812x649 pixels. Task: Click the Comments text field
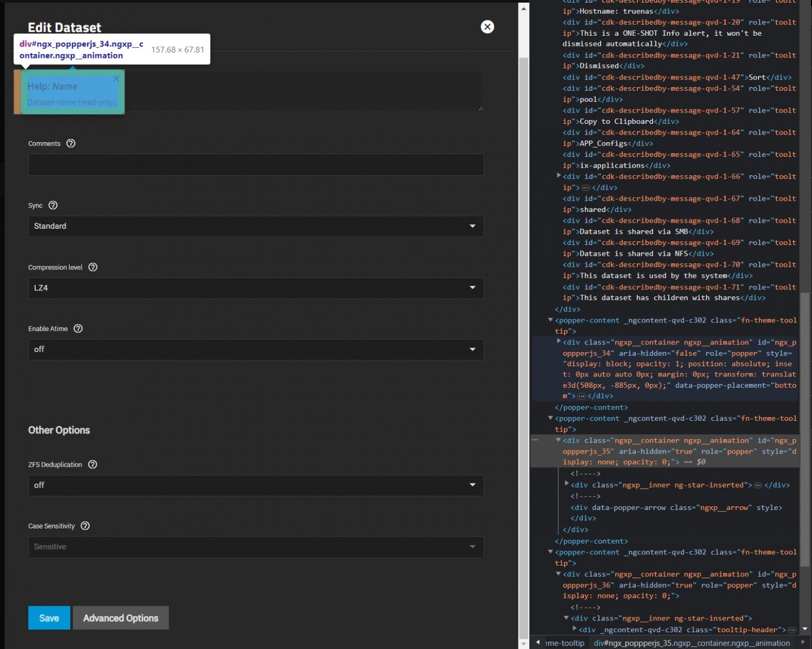(x=256, y=164)
